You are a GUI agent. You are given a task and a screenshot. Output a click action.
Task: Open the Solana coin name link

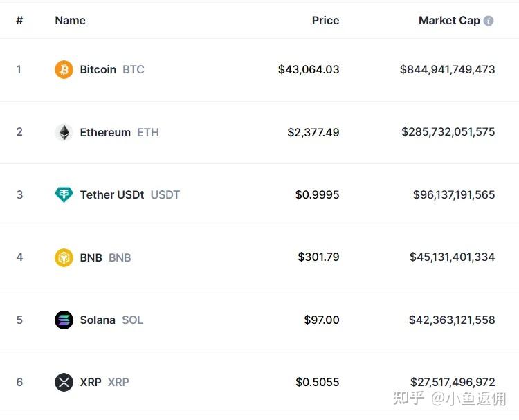(x=98, y=320)
